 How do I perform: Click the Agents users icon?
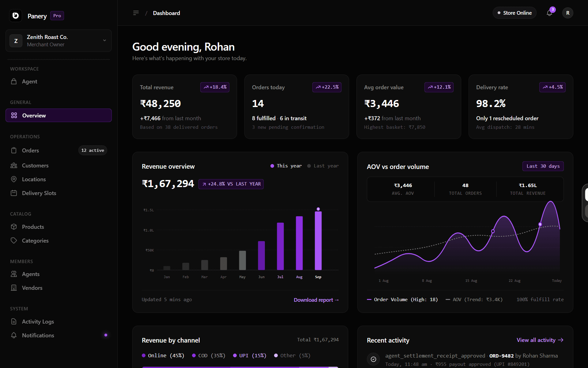14,274
